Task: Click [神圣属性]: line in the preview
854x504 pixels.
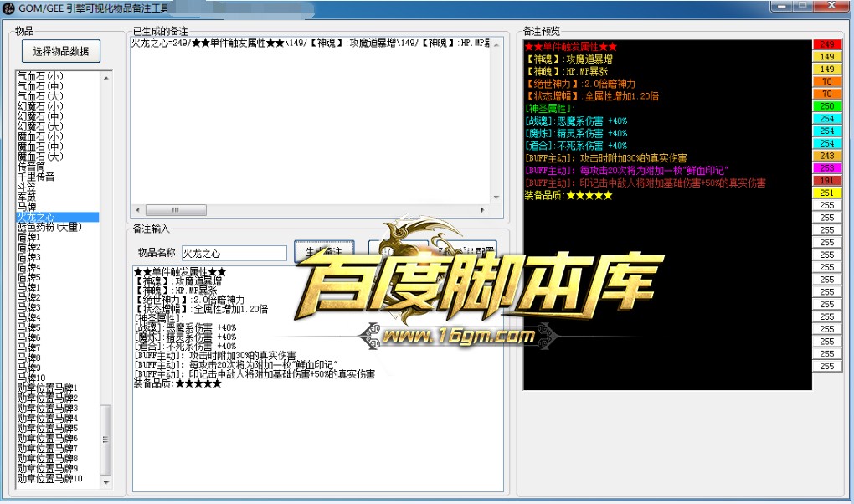Action: coord(549,109)
